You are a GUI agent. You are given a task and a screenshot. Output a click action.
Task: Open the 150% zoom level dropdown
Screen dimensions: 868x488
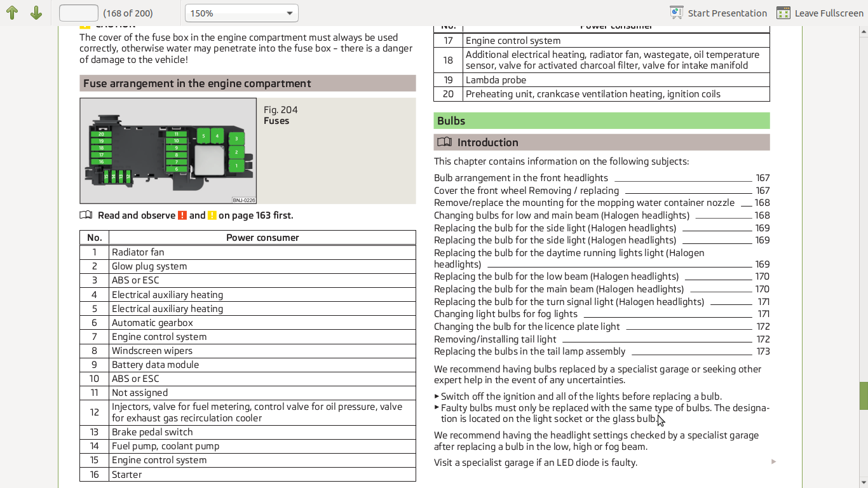241,13
